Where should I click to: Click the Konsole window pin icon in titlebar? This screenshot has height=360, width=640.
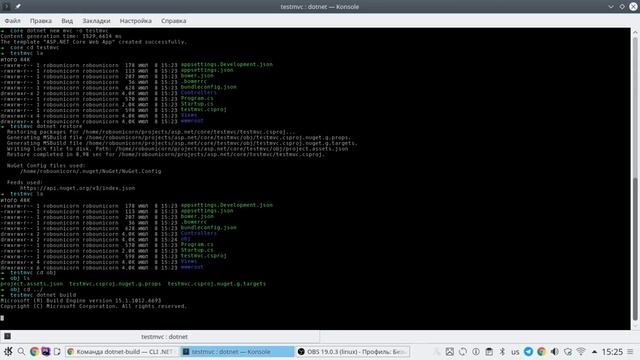click(18, 7)
